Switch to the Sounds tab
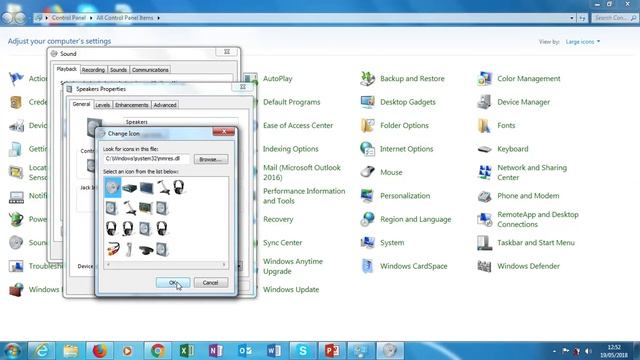This screenshot has width=640, height=360. coord(118,70)
